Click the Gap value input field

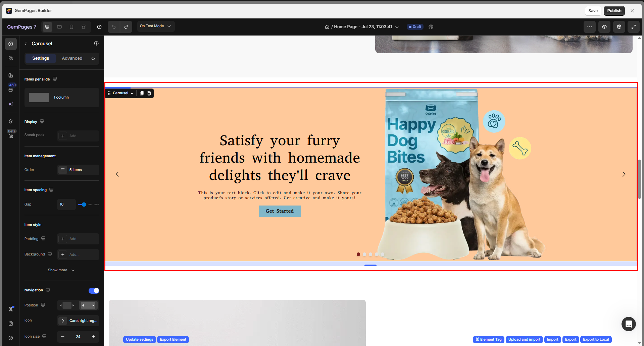66,205
